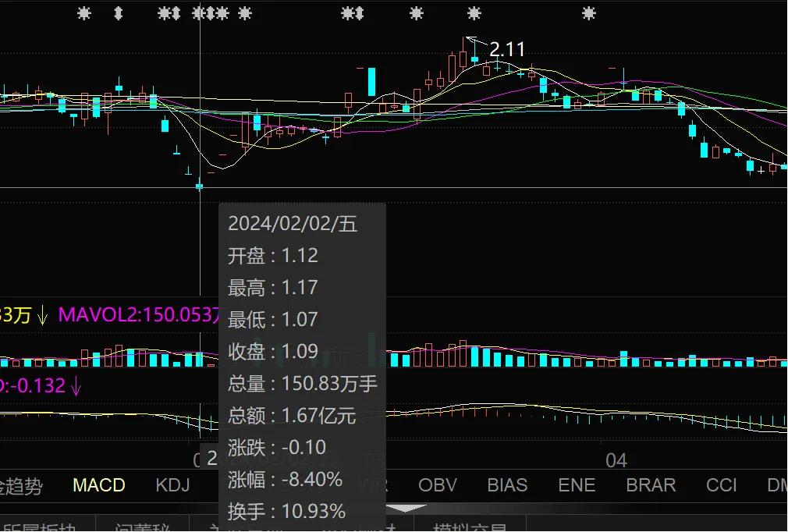Switch to the BRAR indicator tab
Image resolution: width=788 pixels, height=532 pixels.
click(x=651, y=485)
